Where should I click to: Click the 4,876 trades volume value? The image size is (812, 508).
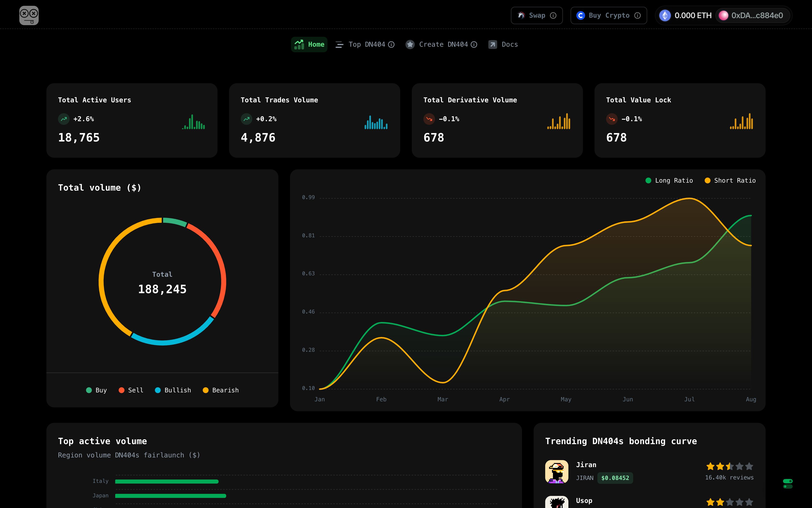(258, 137)
